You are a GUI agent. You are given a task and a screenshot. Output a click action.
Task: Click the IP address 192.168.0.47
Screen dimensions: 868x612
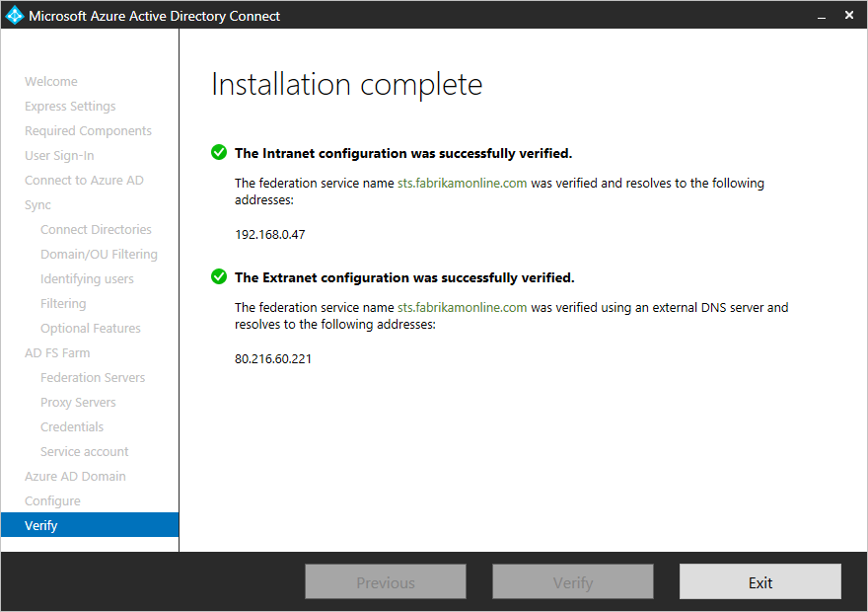270,235
